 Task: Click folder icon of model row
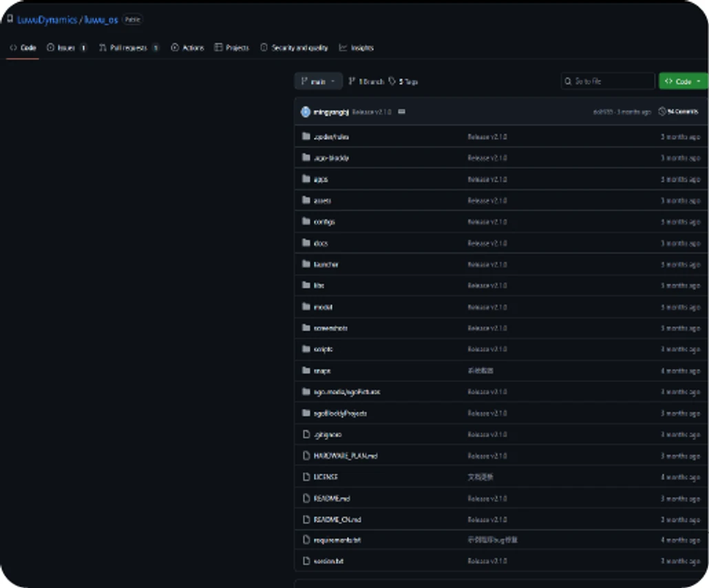pyautogui.click(x=306, y=306)
